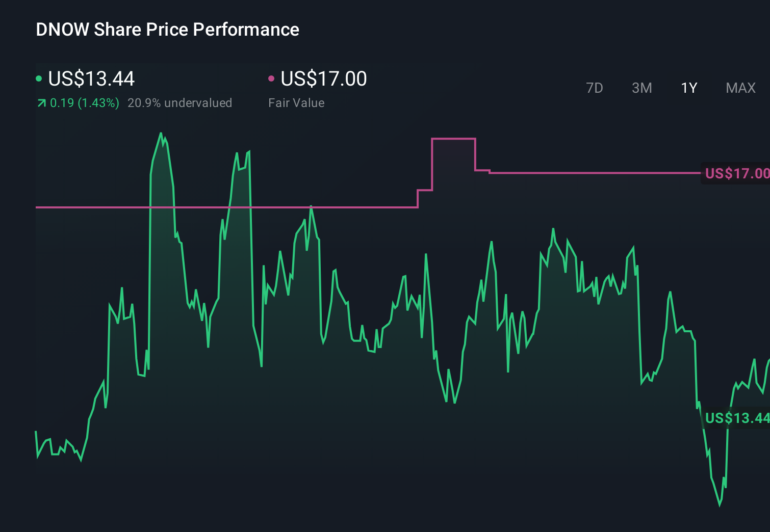Open the DNOW Share Price Performance title
The height and width of the screenshot is (532, 770).
(x=167, y=30)
